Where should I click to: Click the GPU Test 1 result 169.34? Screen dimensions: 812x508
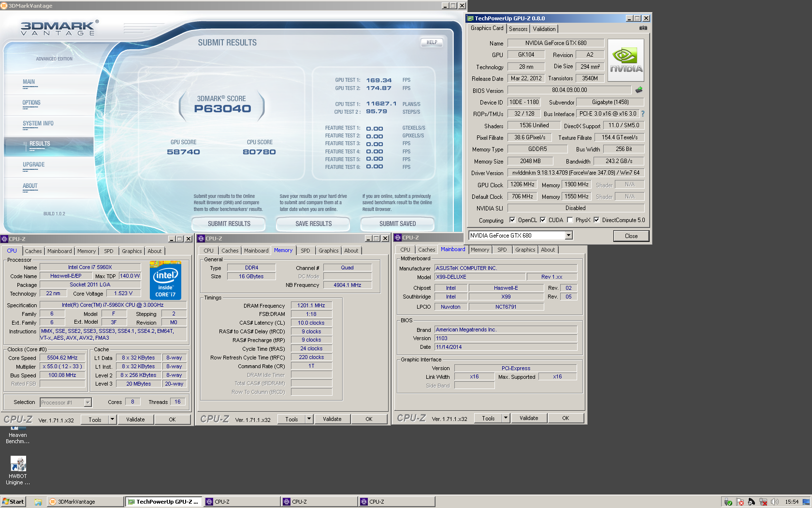coord(379,80)
